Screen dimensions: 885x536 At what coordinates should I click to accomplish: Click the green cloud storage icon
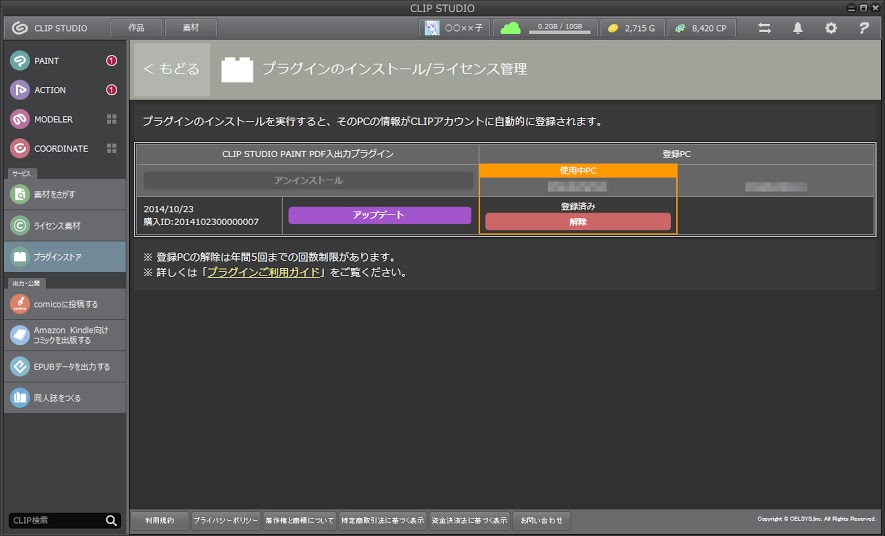(510, 28)
